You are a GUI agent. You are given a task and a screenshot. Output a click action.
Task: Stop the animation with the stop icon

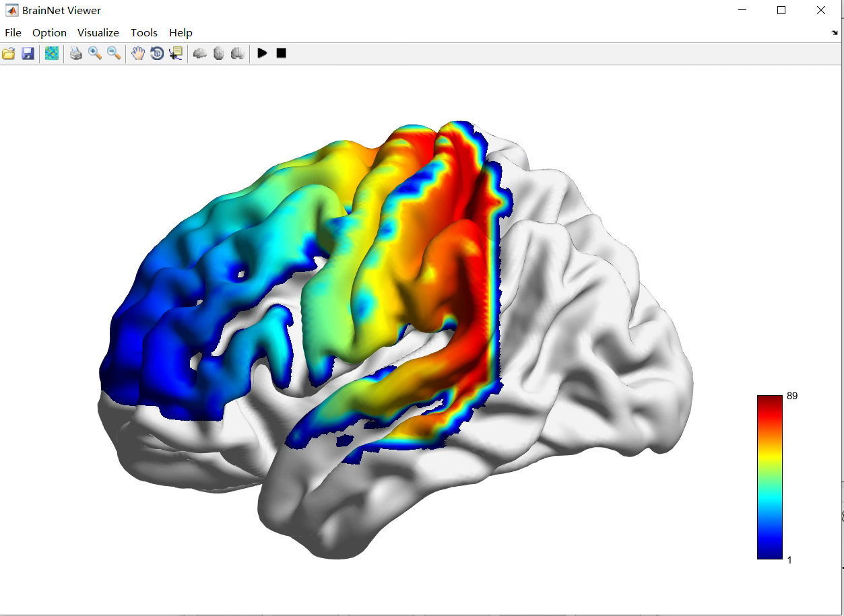coord(280,53)
